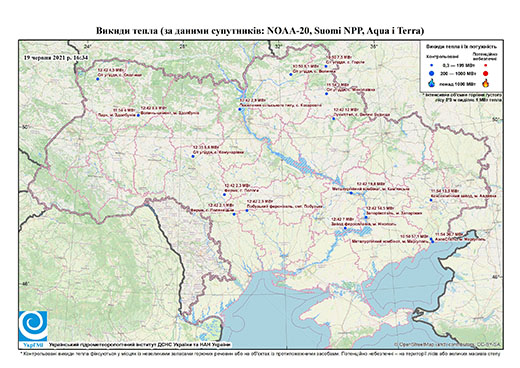This screenshot has height=368, width=520.
Task: Click the small blue dot legend symbol
Action: [432, 65]
